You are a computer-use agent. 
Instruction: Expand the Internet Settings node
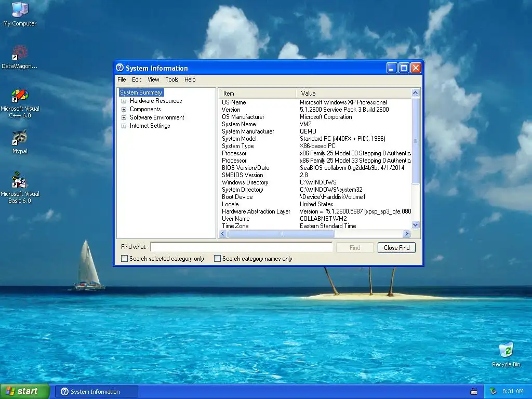(x=124, y=126)
